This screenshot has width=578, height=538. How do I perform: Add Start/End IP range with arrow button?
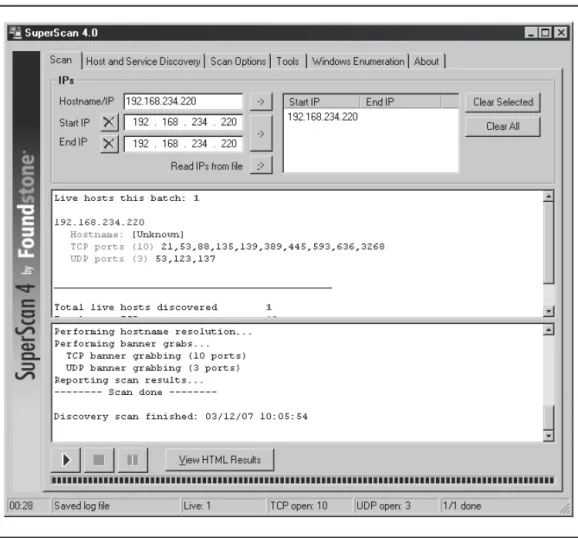[x=261, y=133]
